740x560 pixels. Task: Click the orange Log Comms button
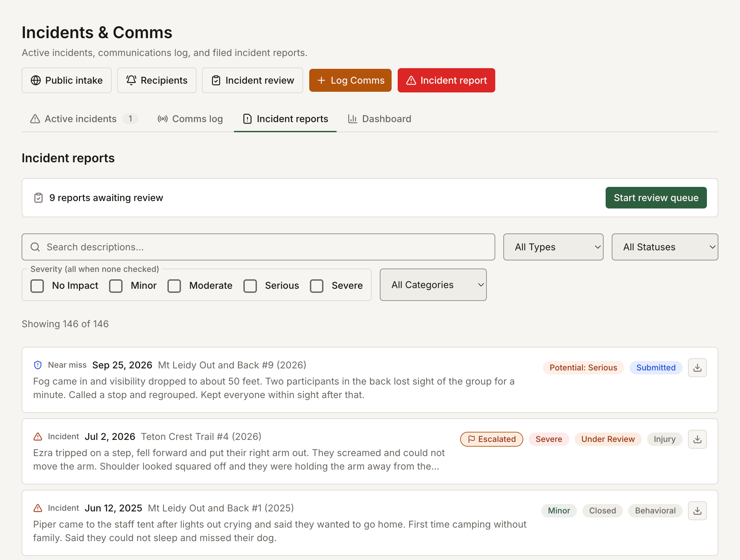(350, 80)
